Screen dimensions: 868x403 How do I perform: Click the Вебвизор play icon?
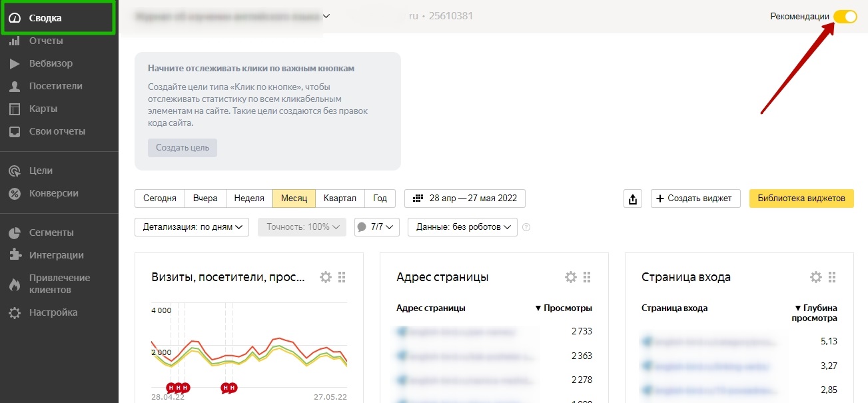point(15,63)
